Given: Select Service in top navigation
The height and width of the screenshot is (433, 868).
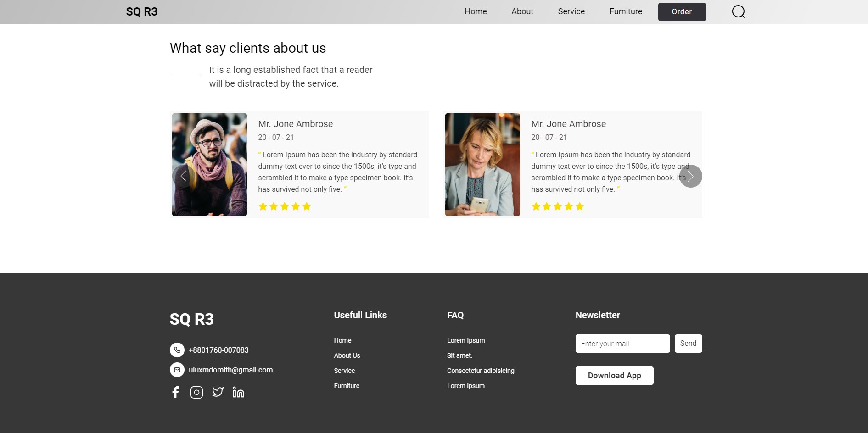Looking at the screenshot, I should (x=571, y=11).
